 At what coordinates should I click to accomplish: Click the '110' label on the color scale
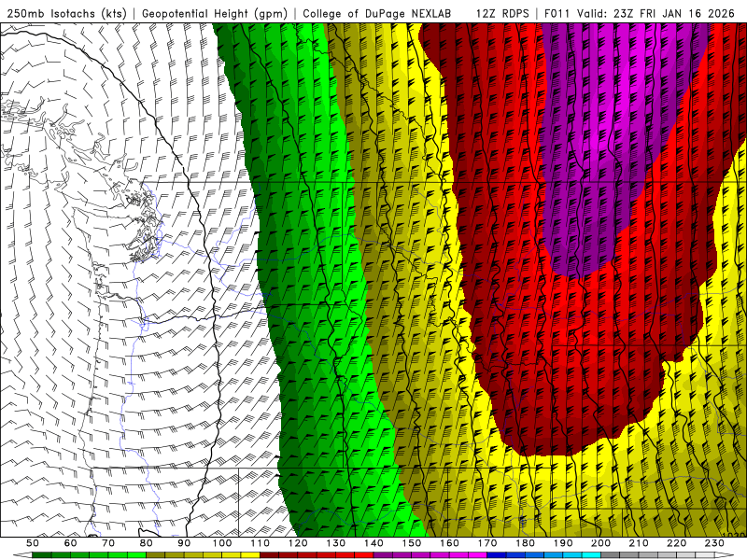(261, 543)
